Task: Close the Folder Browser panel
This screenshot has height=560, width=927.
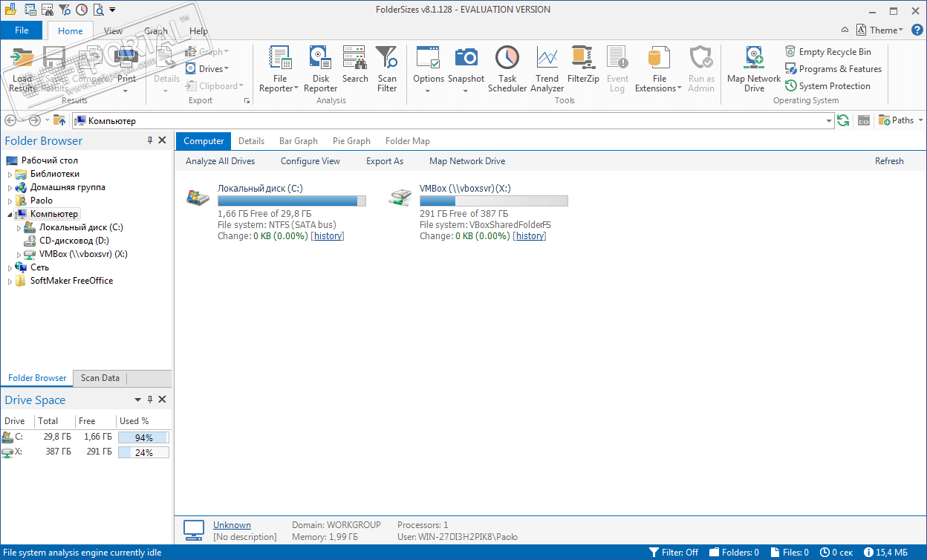Action: (x=163, y=140)
